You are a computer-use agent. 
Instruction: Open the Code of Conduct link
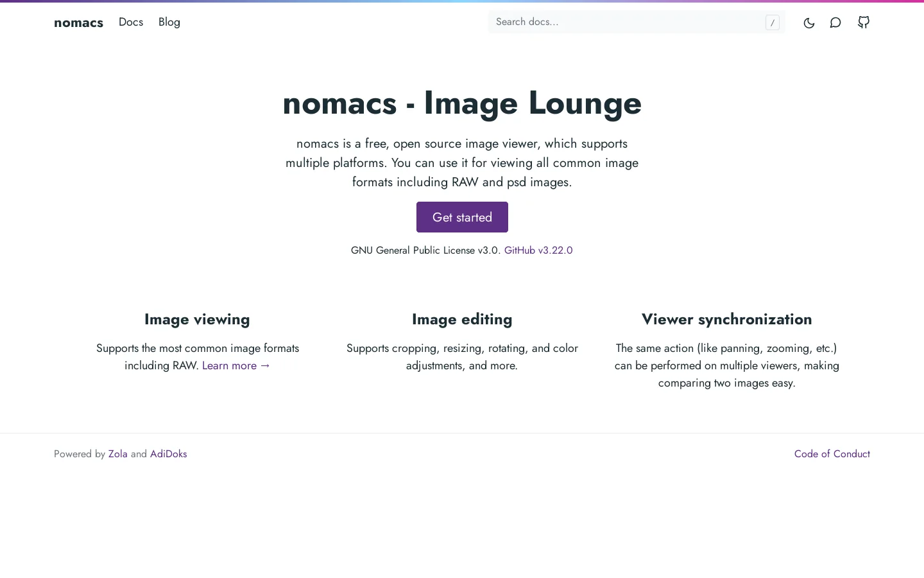(832, 453)
